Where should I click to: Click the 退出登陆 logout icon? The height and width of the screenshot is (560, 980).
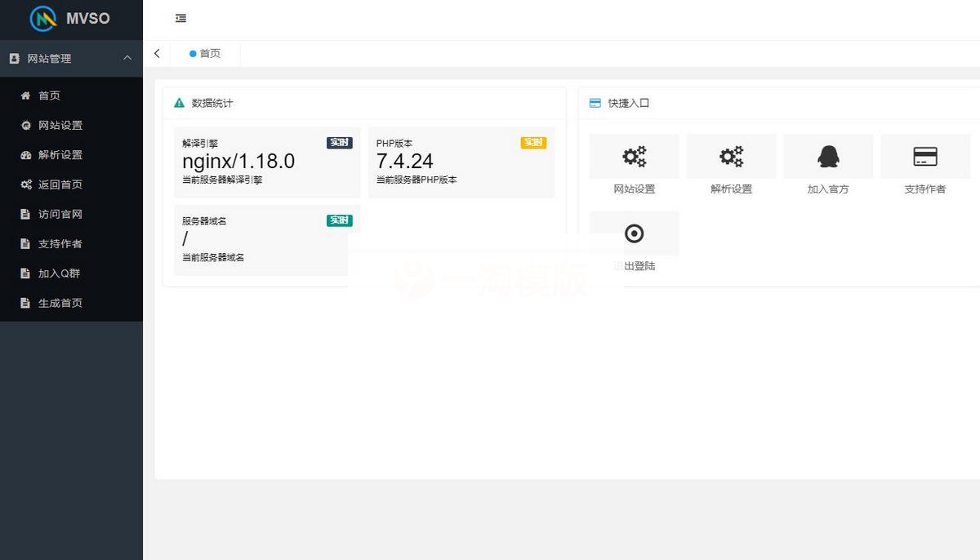pos(634,233)
